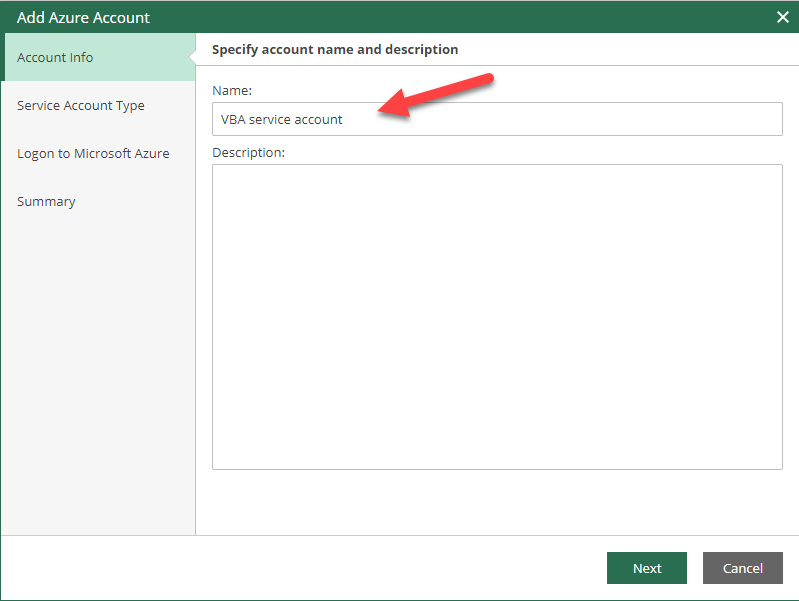Click the 'Description:' label
The image size is (799, 601).
248,152
